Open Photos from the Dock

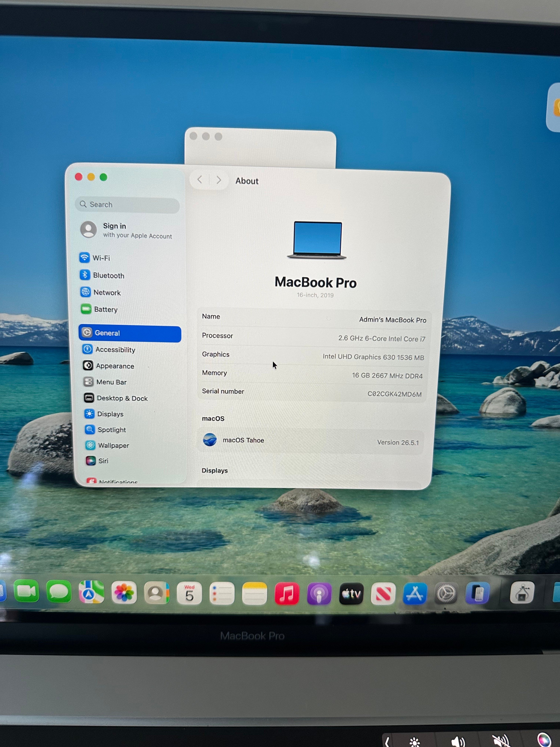pos(124,593)
